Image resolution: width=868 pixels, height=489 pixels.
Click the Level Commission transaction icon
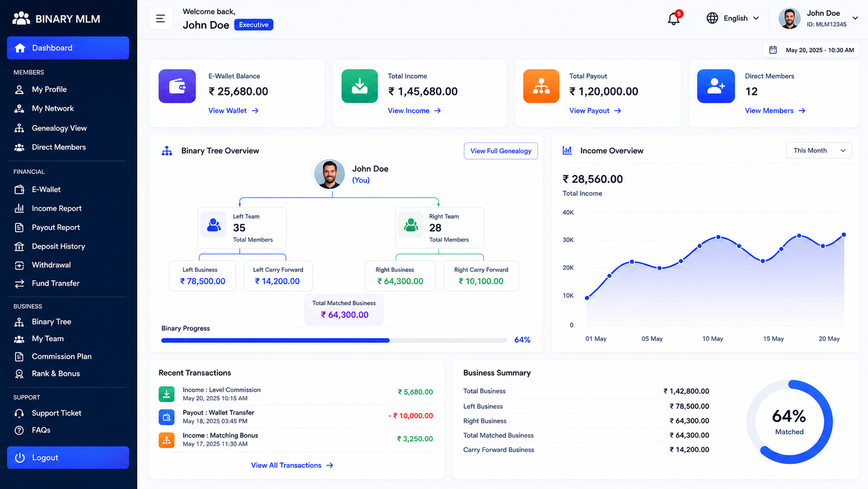tap(167, 394)
